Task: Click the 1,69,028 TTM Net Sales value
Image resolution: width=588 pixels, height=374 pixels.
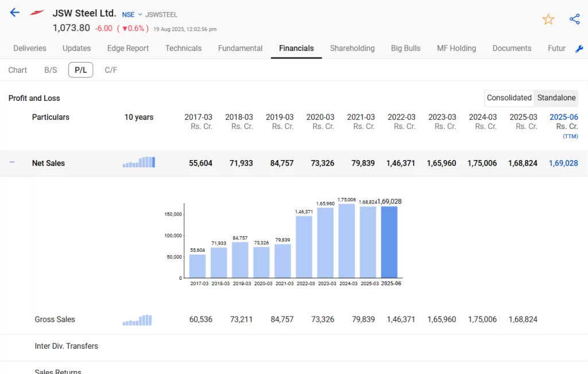Action: 563,163
